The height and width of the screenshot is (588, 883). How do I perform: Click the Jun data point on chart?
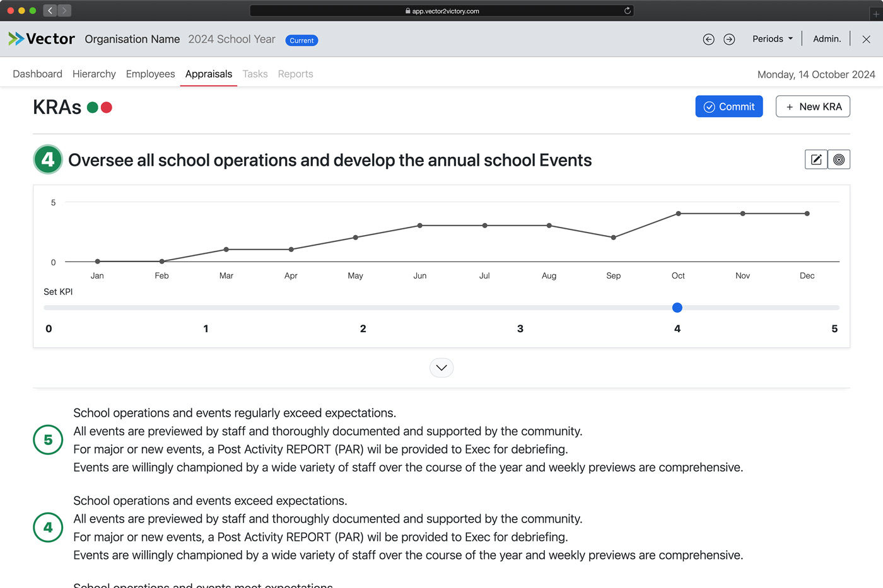click(x=420, y=226)
